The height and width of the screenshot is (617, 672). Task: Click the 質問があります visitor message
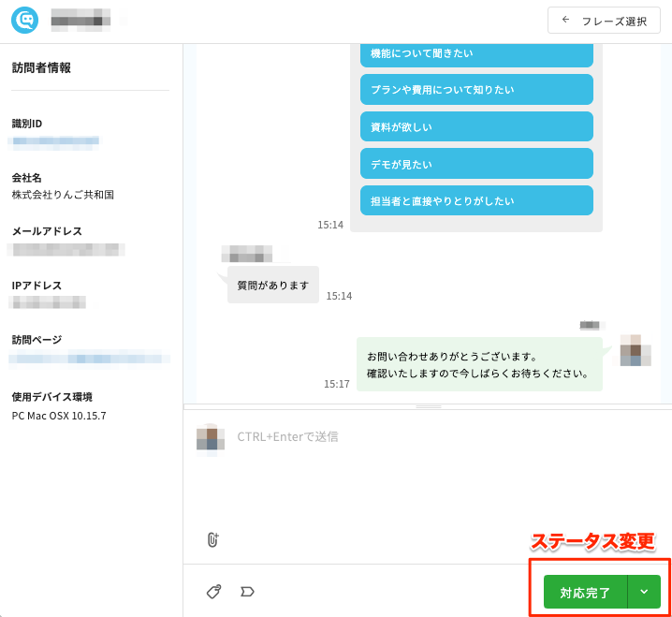click(x=273, y=286)
